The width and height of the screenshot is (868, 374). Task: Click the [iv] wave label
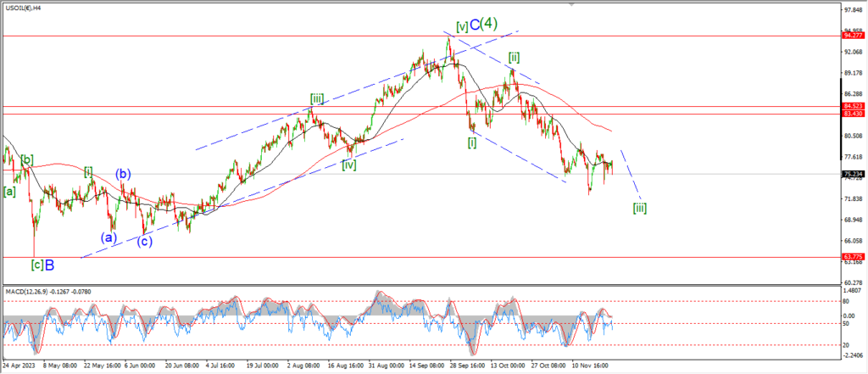click(348, 165)
